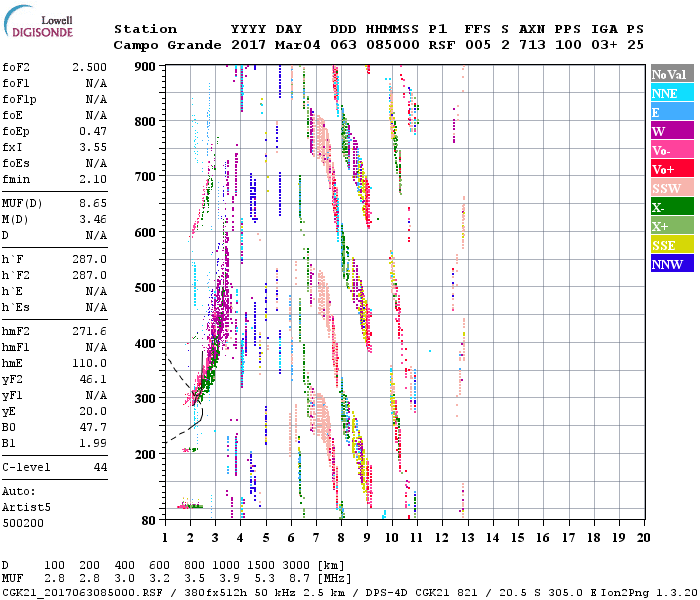The image size is (700, 600).
Task: Click the Lowell Digisonde logo
Action: pos(38,22)
